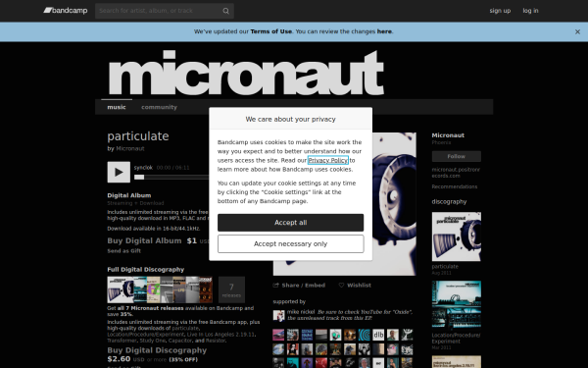Image resolution: width=588 pixels, height=368 pixels.
Task: Switch to the community tab
Action: 159,107
